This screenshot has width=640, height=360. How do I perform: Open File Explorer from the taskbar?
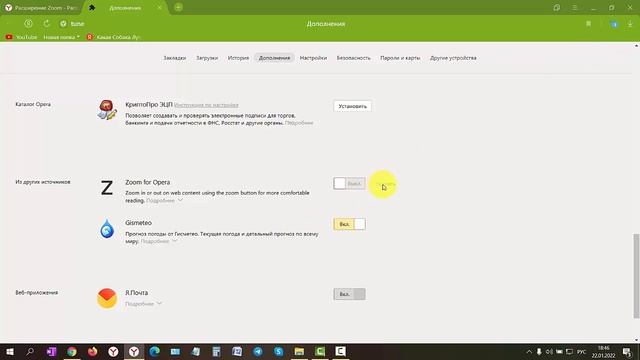click(299, 351)
